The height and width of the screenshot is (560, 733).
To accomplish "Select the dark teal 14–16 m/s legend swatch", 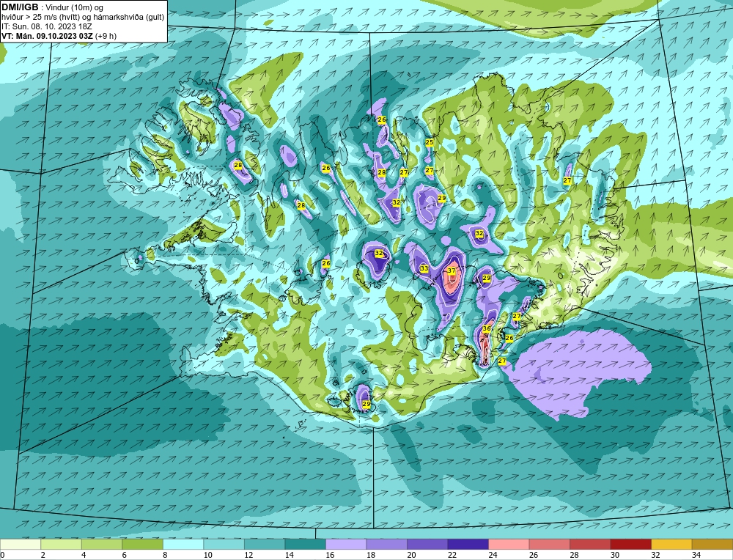I will [305, 545].
